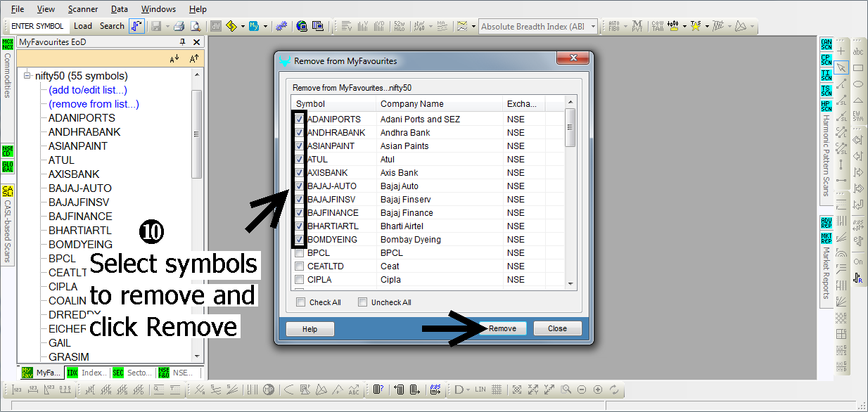Uncheck the ADANIPORTS checkbox
This screenshot has height=412, width=868.
[300, 119]
